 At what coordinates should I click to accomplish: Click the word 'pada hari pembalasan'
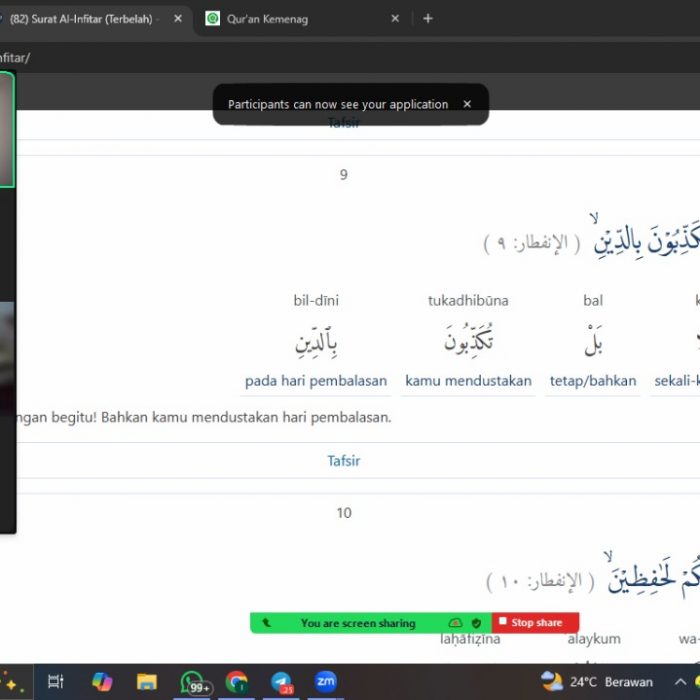(316, 381)
